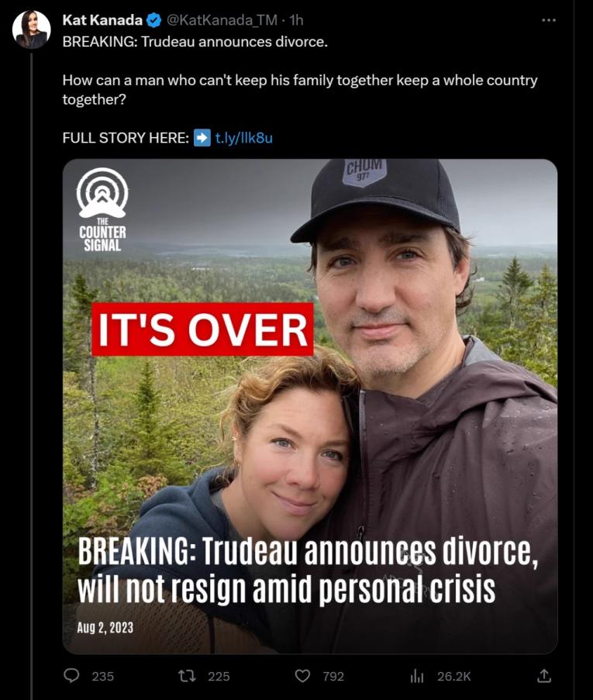The image size is (593, 700).
Task: Click the blue arrow emoji before link
Action: point(202,137)
